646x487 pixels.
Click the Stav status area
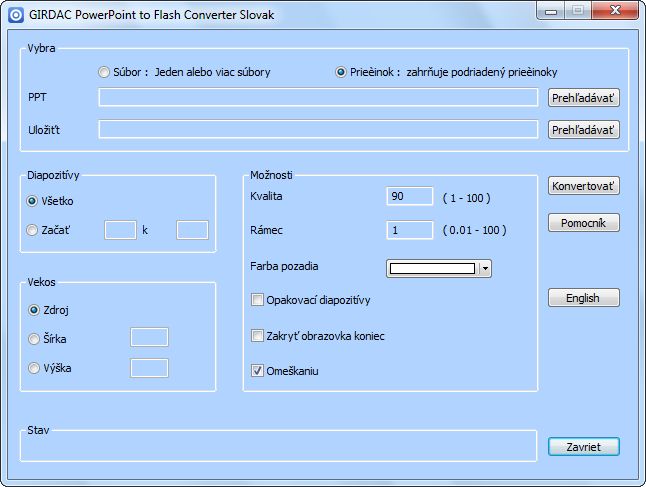pyautogui.click(x=279, y=446)
